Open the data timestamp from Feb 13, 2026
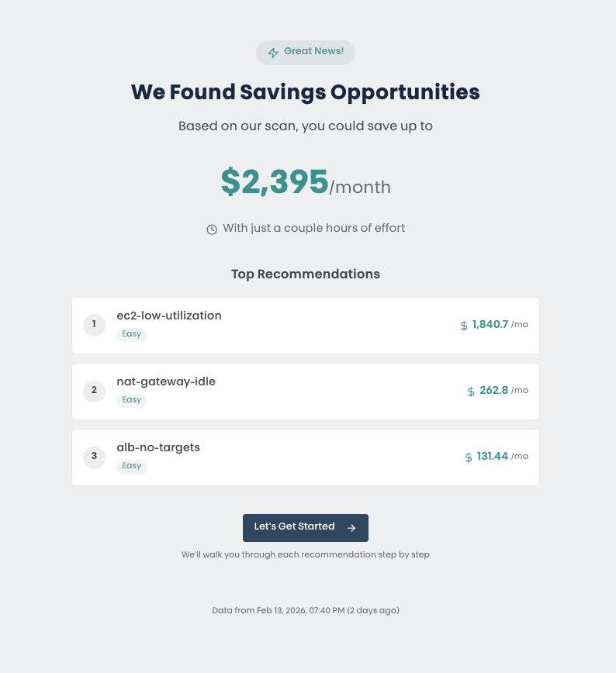 (x=306, y=610)
